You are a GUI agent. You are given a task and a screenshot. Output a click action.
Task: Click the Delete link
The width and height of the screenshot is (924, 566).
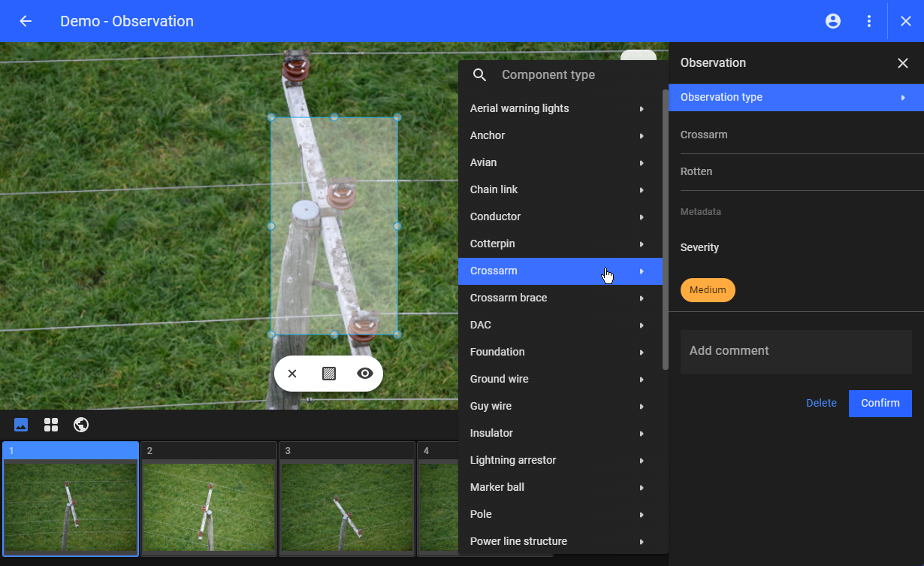click(821, 403)
